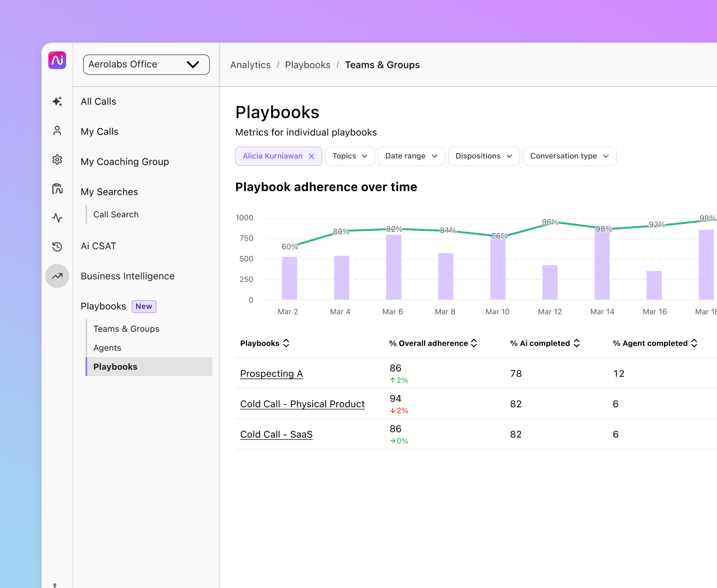Click the Prospecting A playbook link
This screenshot has height=588, width=717.
click(271, 373)
